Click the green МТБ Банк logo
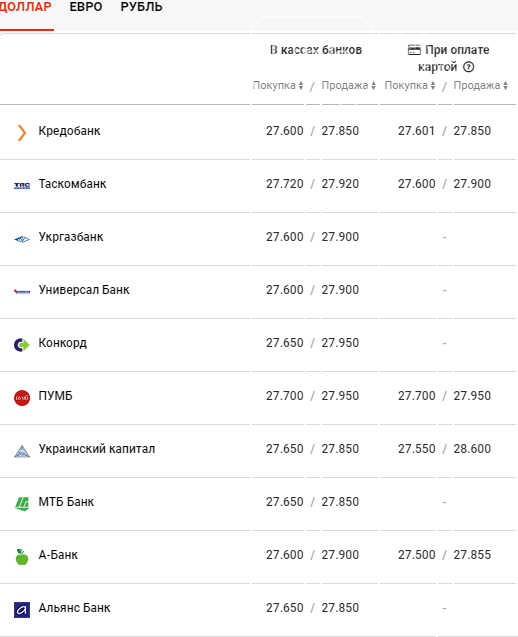The image size is (518, 637). click(x=22, y=504)
